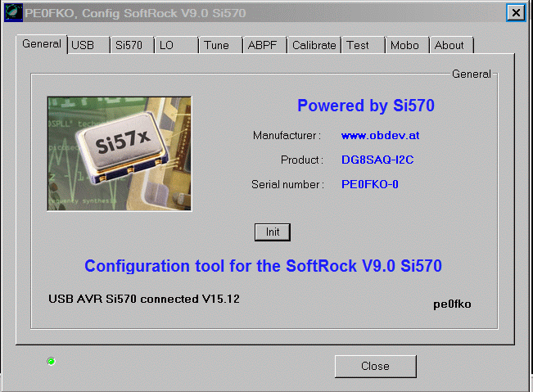Close the window using the title bar X
The image size is (533, 392).
[515, 12]
